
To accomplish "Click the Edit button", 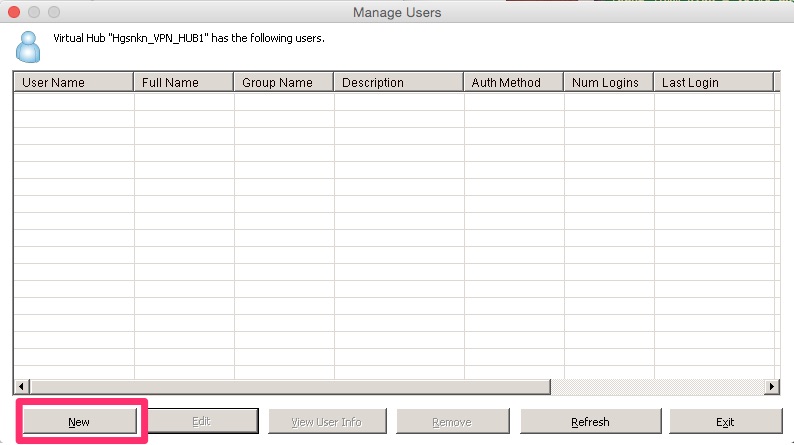I will tap(202, 421).
